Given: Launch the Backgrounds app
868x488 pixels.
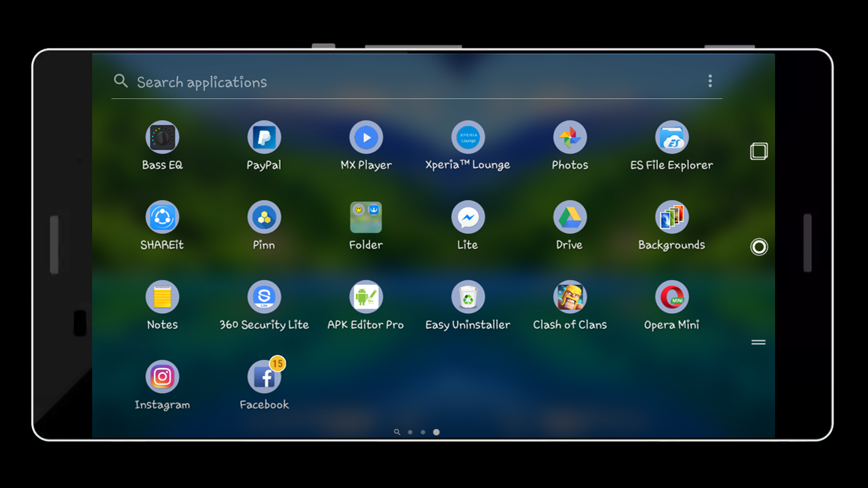Looking at the screenshot, I should click(672, 218).
